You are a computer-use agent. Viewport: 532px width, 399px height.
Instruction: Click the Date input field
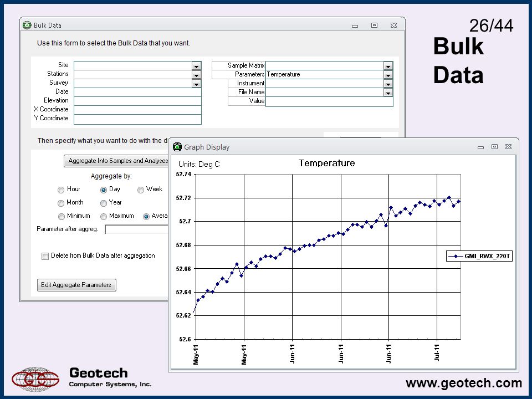[137, 92]
